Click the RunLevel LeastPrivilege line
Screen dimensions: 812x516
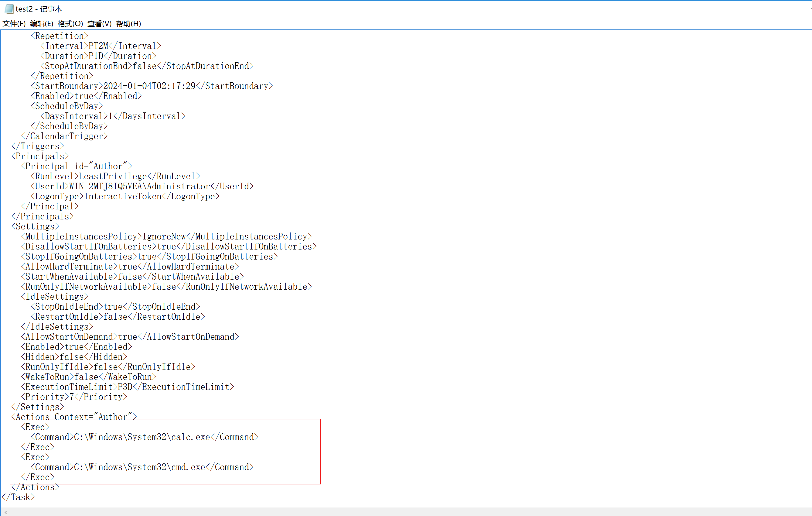coord(116,176)
